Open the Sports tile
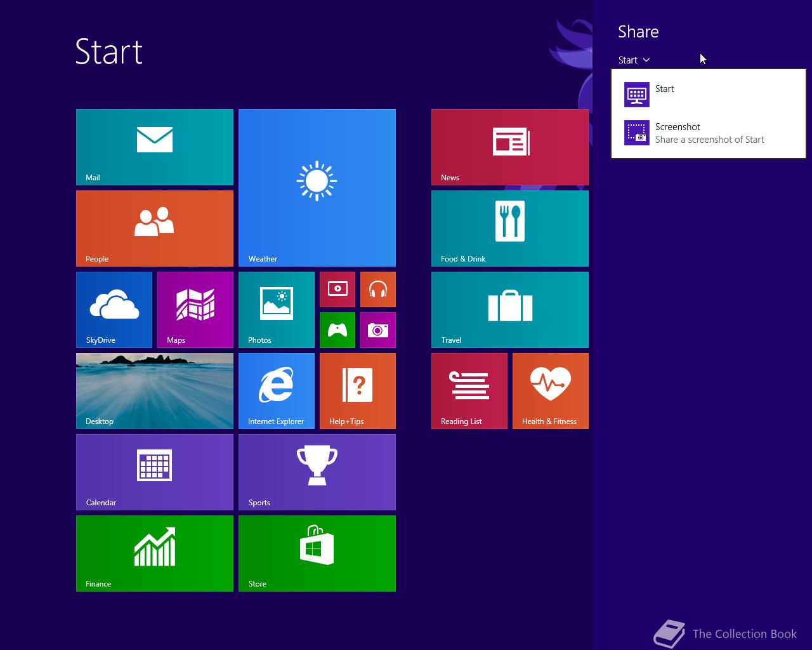The width and height of the screenshot is (812, 650). (x=317, y=472)
